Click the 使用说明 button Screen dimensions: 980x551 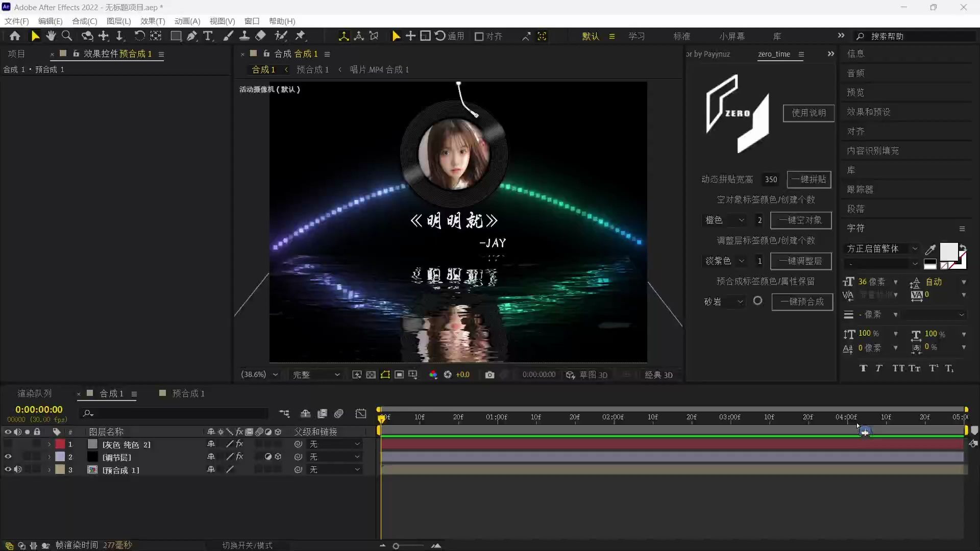tap(808, 113)
